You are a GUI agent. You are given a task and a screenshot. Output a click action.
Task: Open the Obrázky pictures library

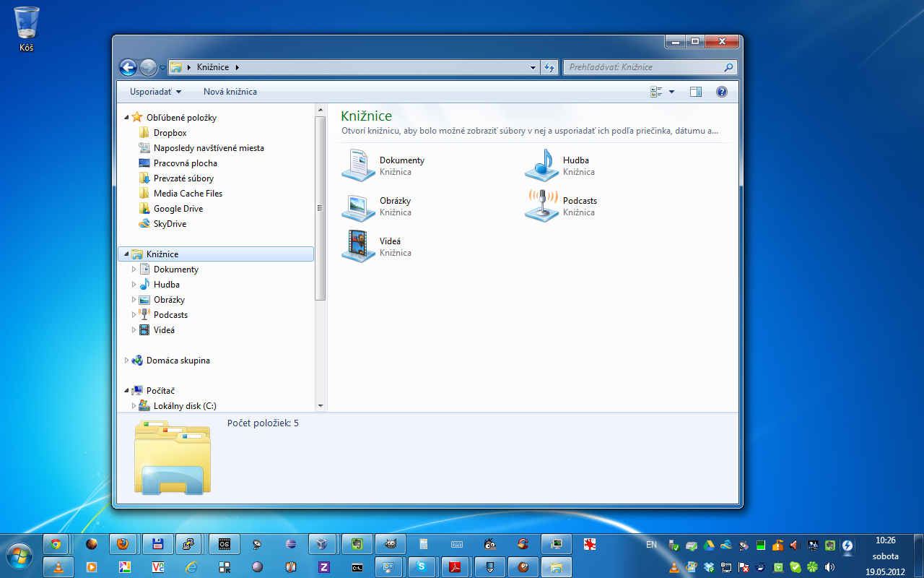pos(359,206)
